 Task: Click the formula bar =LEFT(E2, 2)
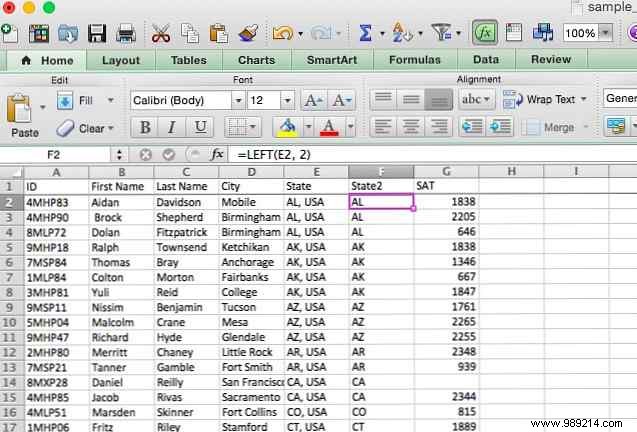(x=433, y=155)
